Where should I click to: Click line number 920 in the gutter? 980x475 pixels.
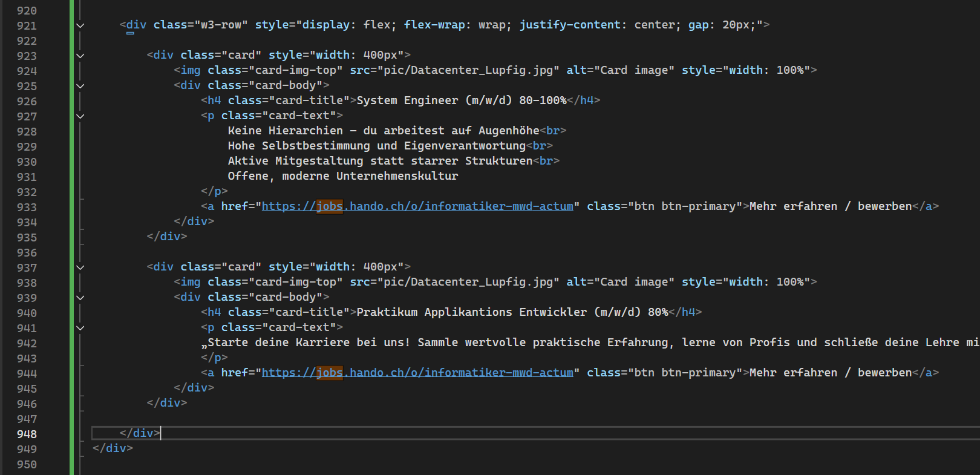pyautogui.click(x=27, y=10)
